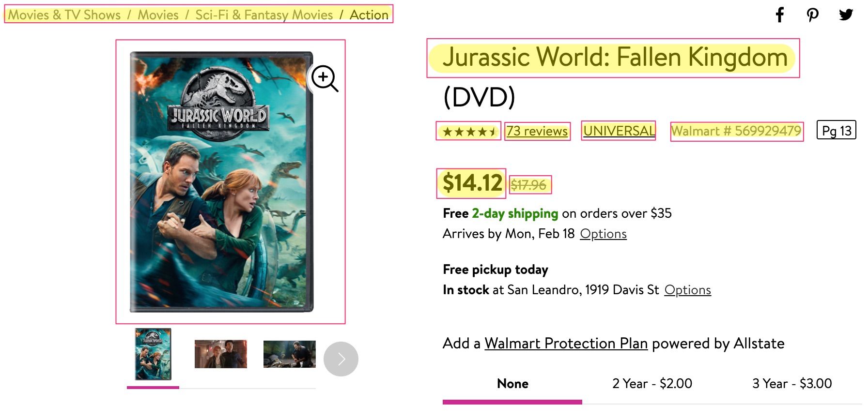Select the third movie scene thumbnail
The image size is (868, 420).
[x=290, y=354]
